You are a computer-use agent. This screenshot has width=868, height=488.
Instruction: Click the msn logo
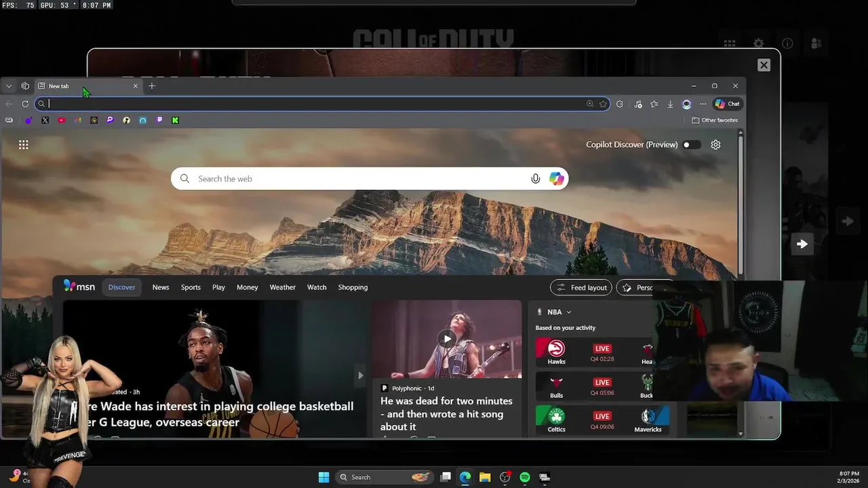coord(79,287)
